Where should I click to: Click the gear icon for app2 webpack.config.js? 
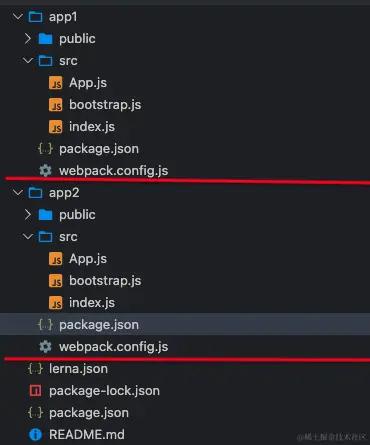click(45, 347)
